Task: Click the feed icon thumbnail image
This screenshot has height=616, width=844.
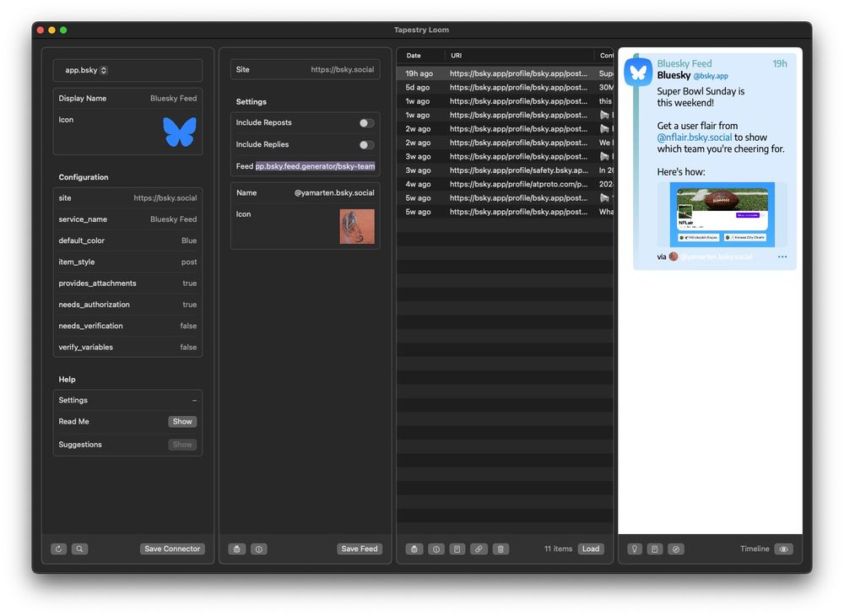Action: pos(357,226)
